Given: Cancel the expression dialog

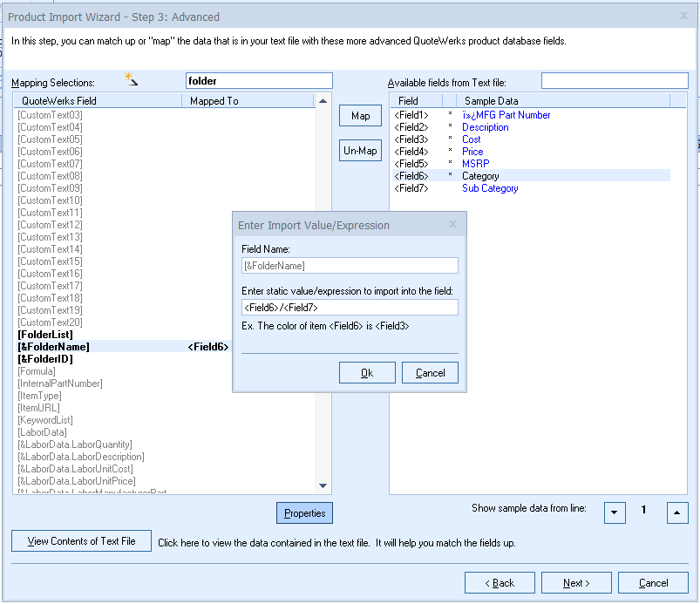Looking at the screenshot, I should click(430, 373).
